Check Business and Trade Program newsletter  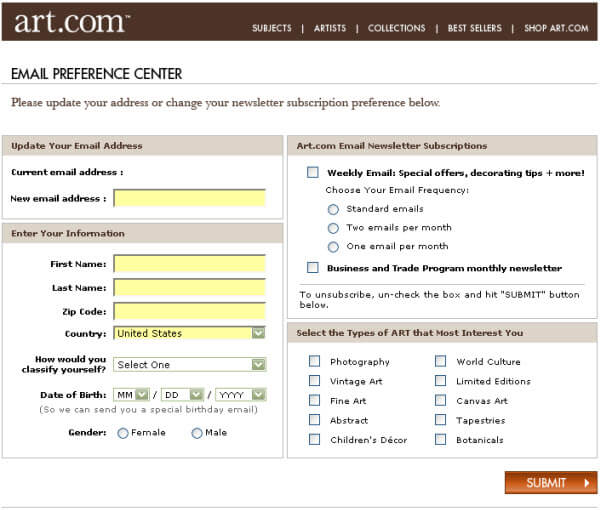pyautogui.click(x=313, y=267)
